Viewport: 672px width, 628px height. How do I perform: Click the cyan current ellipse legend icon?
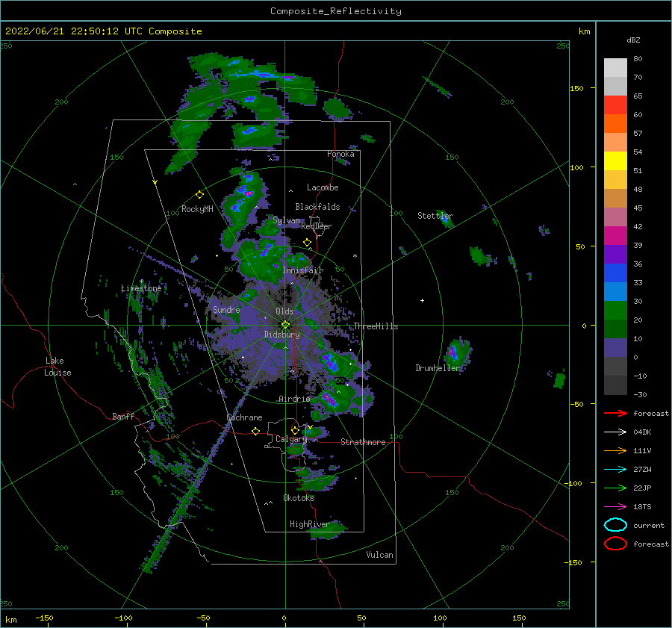[x=615, y=525]
